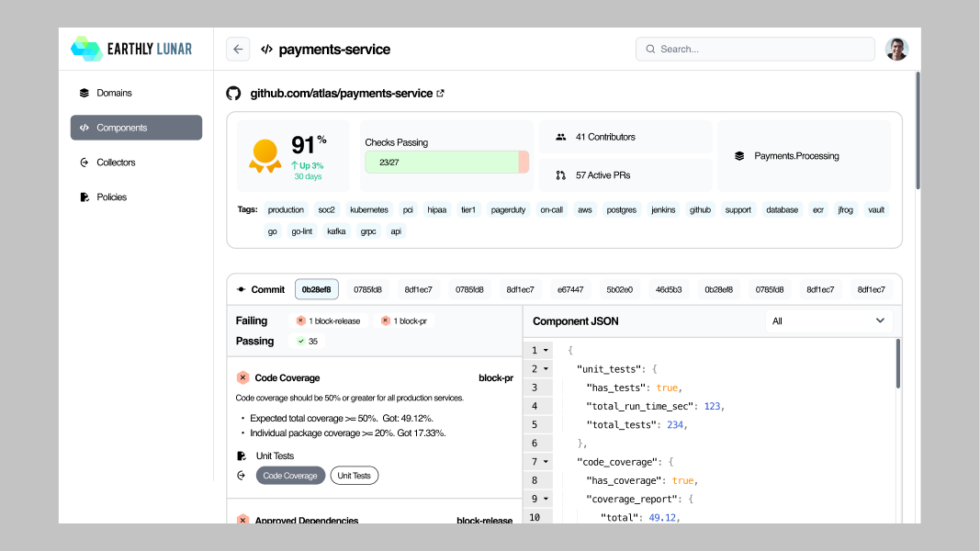Click the Policies document icon in sidebar
The height and width of the screenshot is (551, 980).
click(84, 197)
